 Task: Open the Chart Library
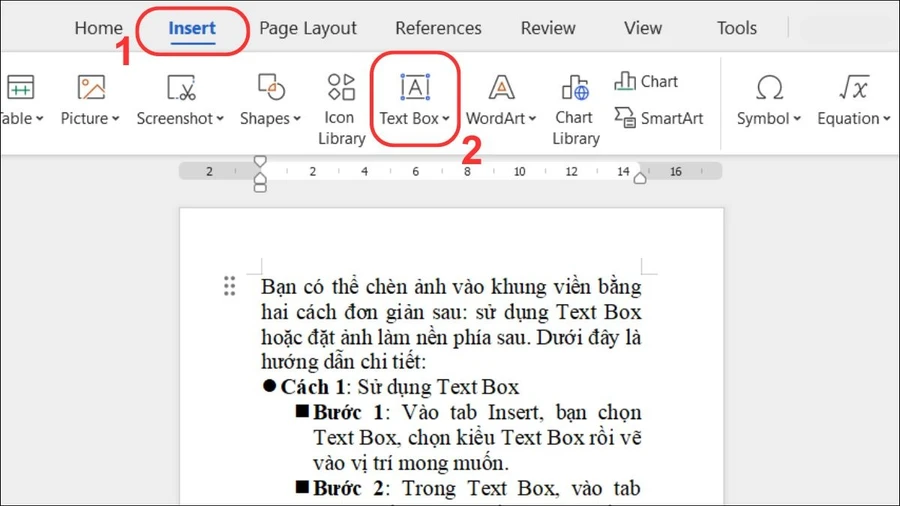click(x=575, y=109)
